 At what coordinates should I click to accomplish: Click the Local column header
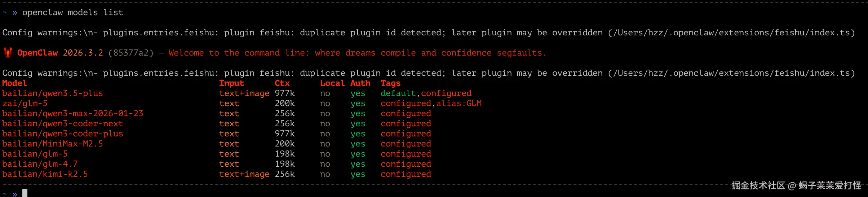click(332, 83)
